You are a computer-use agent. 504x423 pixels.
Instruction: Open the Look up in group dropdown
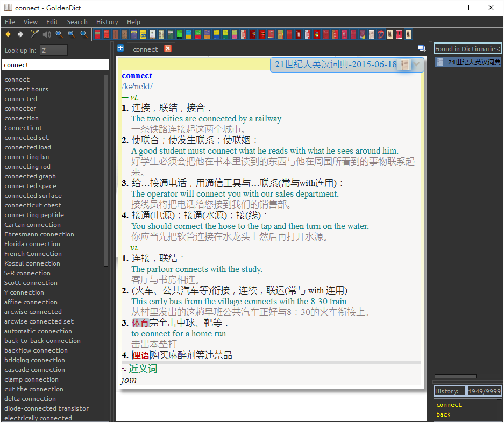click(54, 51)
